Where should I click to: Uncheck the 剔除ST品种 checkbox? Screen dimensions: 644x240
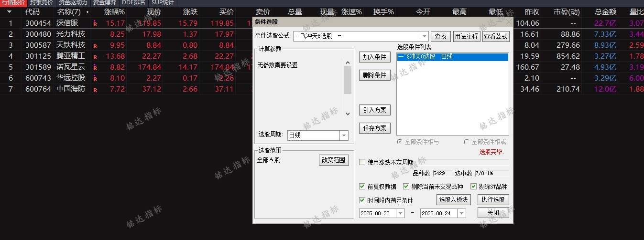point(474,187)
